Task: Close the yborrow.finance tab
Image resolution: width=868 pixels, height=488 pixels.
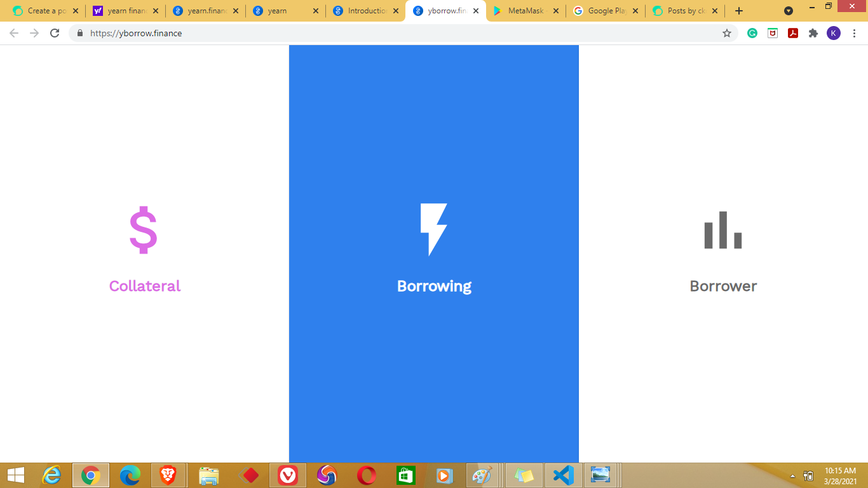Action: (476, 11)
